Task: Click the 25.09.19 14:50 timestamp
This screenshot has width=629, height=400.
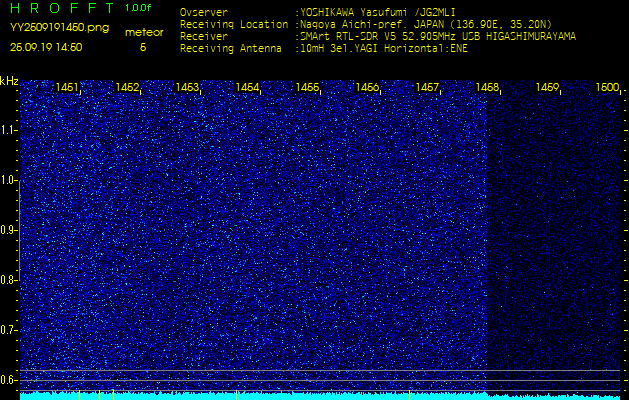Action: (x=46, y=47)
